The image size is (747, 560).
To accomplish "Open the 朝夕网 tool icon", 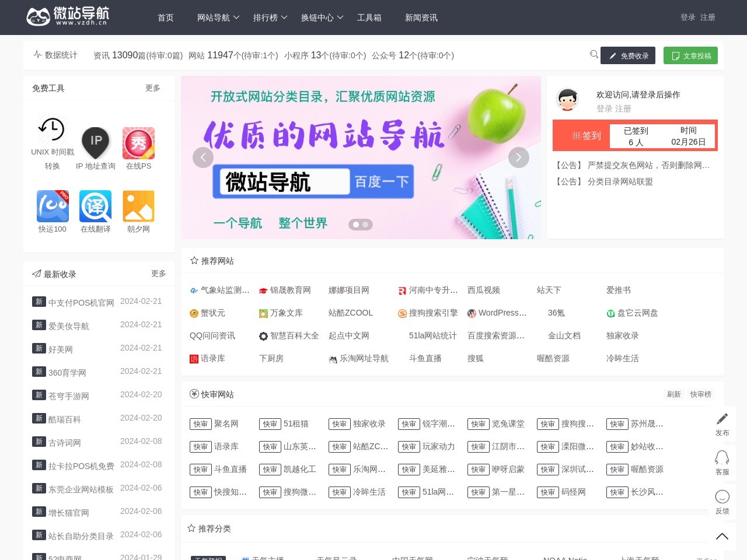I will pos(138,206).
